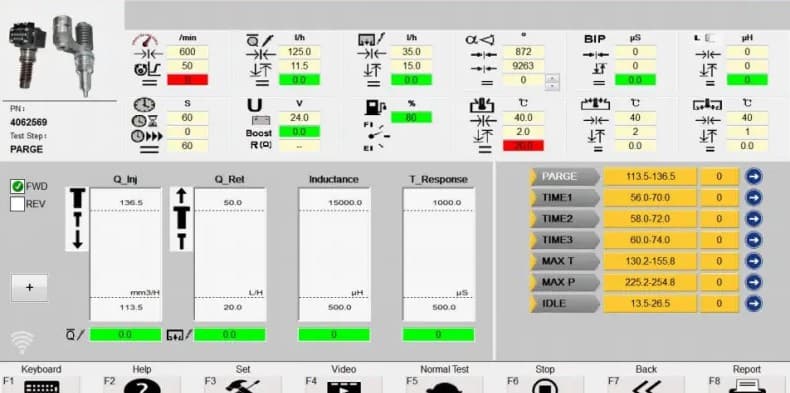The width and height of the screenshot is (790, 393).
Task: Click the Q_Inj bar gauge
Action: click(x=126, y=254)
